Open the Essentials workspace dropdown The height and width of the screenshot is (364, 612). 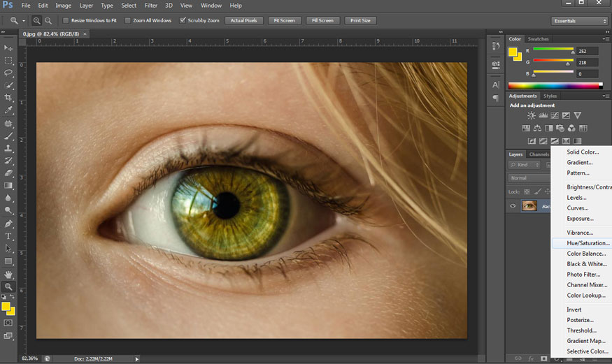point(580,21)
